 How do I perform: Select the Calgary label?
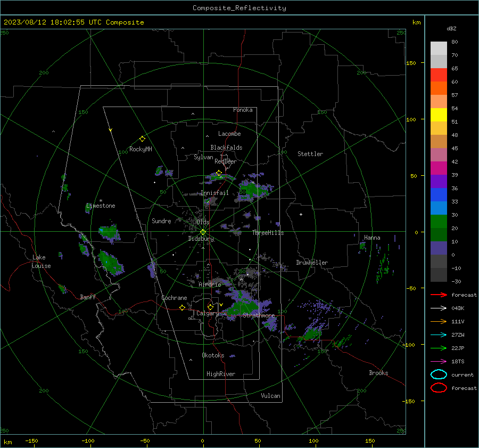pyautogui.click(x=208, y=313)
